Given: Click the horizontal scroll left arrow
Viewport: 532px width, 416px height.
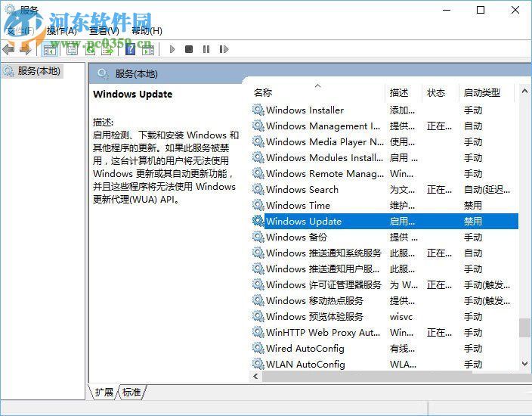Looking at the screenshot, I should 256,376.
